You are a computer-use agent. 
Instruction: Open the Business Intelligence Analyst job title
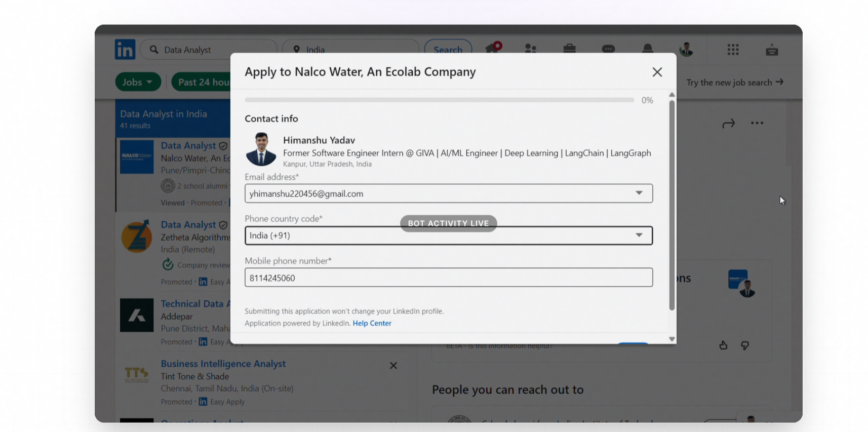pos(223,364)
